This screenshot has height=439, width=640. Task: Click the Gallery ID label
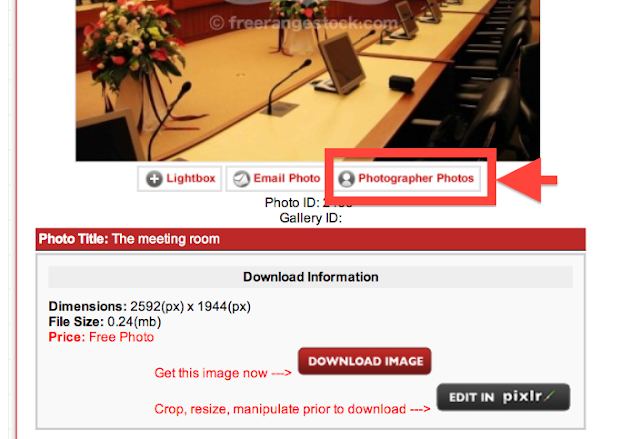click(311, 218)
